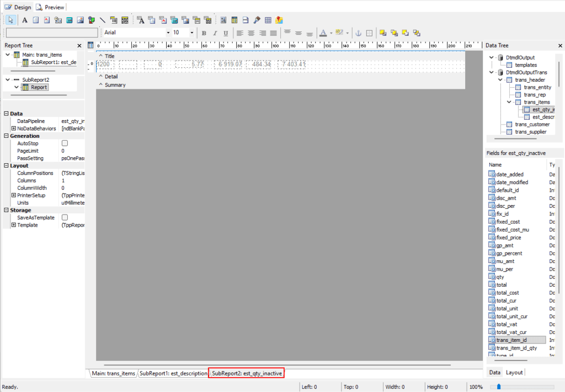Enable the AutoStop checkbox
The image size is (565, 392).
[x=65, y=143]
